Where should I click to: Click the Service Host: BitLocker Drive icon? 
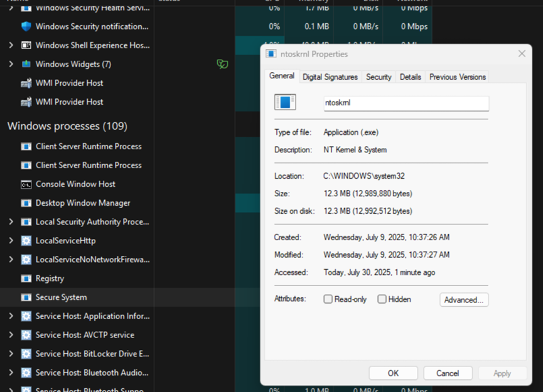26,354
